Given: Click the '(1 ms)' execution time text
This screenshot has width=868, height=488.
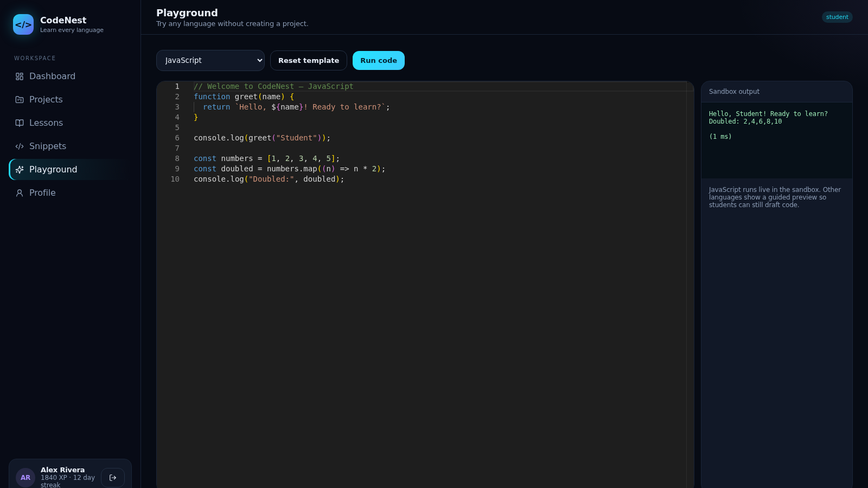Looking at the screenshot, I should coord(720,137).
